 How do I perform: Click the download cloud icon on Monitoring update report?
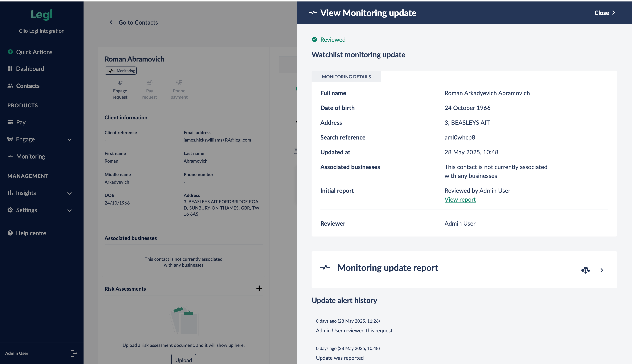(x=585, y=270)
